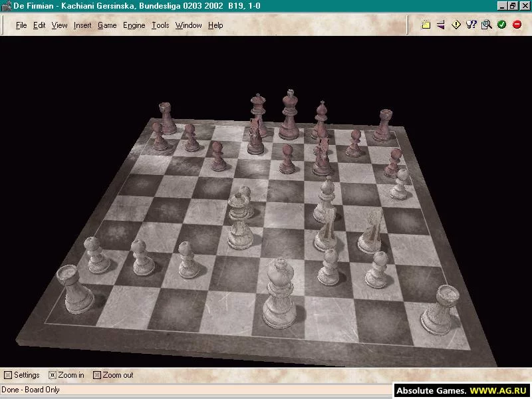Select the white rook in the near-right corner
This screenshot has width=532, height=399.
(x=440, y=310)
